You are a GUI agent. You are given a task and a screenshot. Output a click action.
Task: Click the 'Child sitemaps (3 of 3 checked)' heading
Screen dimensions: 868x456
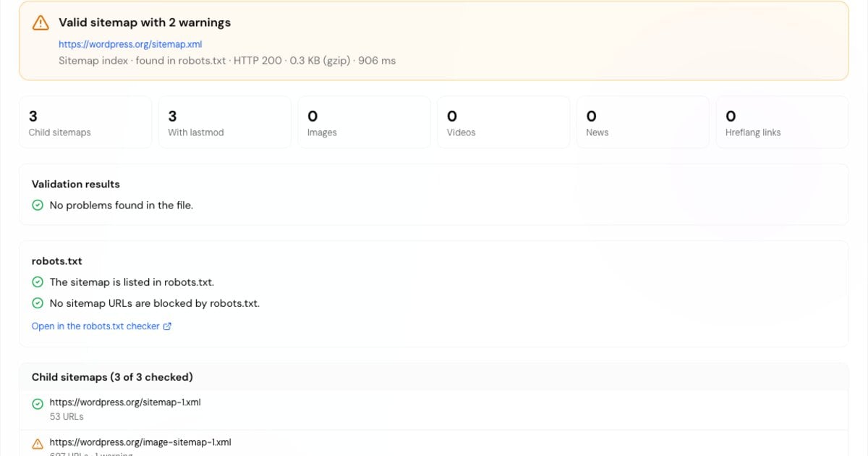point(112,377)
